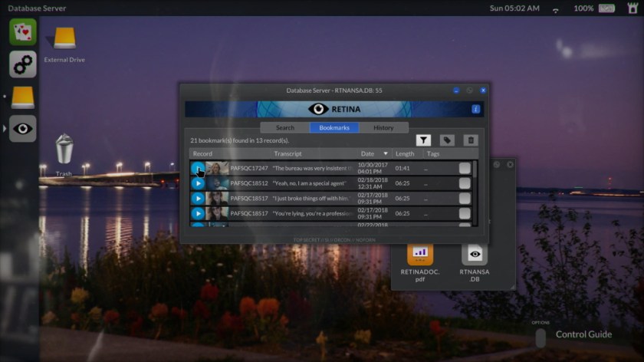Check the box for record PAFSQC17247
This screenshot has width=644, height=362.
[465, 169]
